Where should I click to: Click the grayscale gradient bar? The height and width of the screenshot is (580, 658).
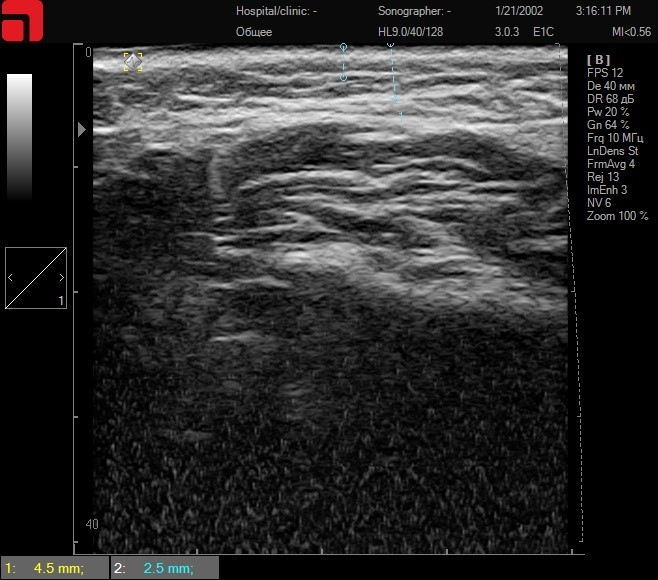click(x=20, y=136)
